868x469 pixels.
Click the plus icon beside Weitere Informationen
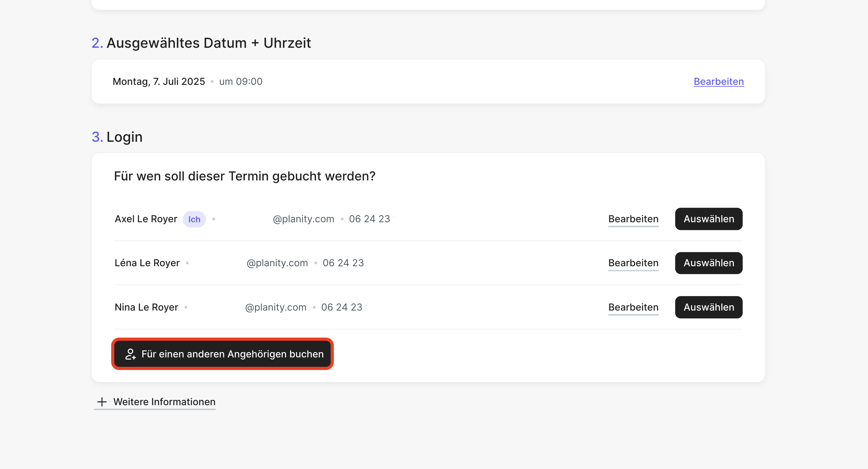(102, 401)
